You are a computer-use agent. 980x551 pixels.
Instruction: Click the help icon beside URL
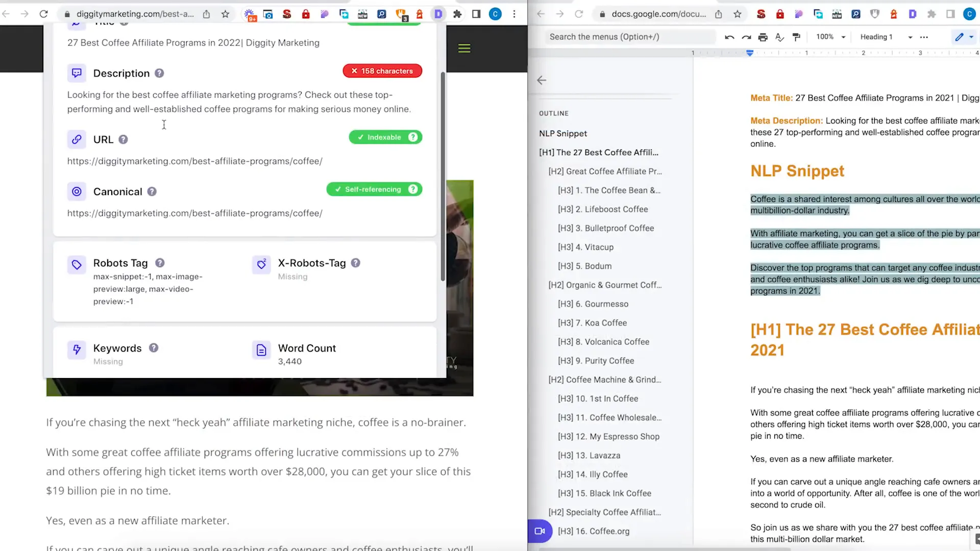click(123, 139)
